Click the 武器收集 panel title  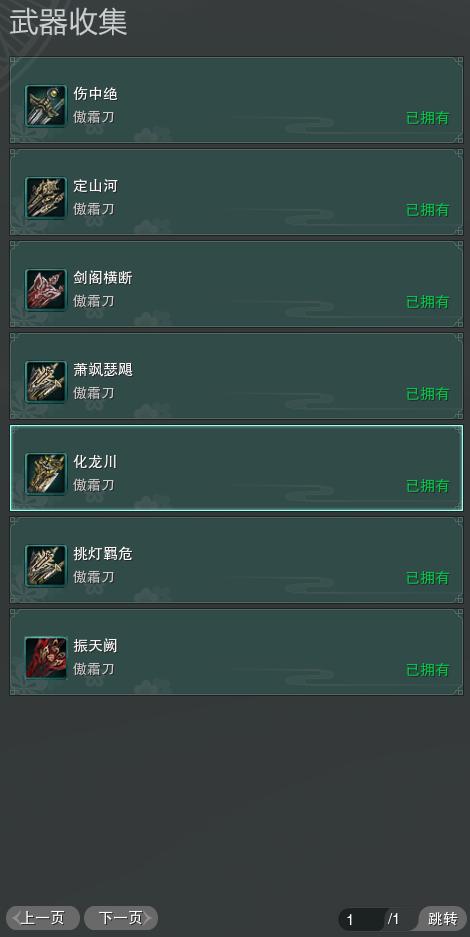(68, 22)
